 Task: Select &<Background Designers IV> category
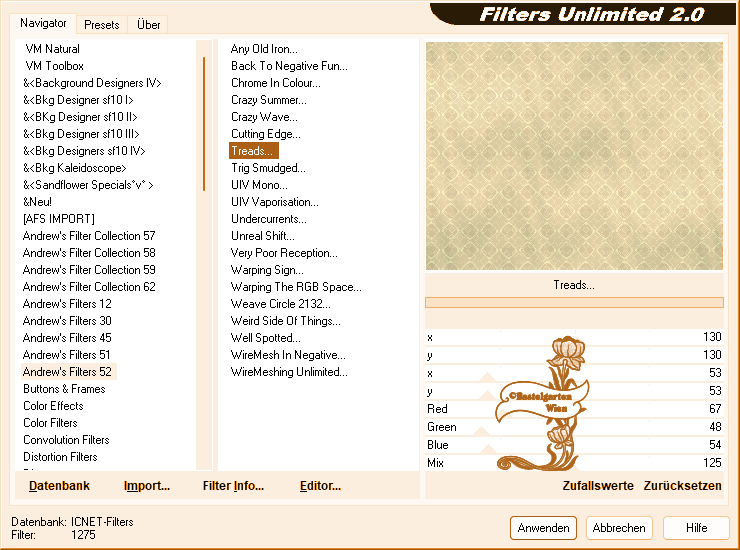coord(92,83)
